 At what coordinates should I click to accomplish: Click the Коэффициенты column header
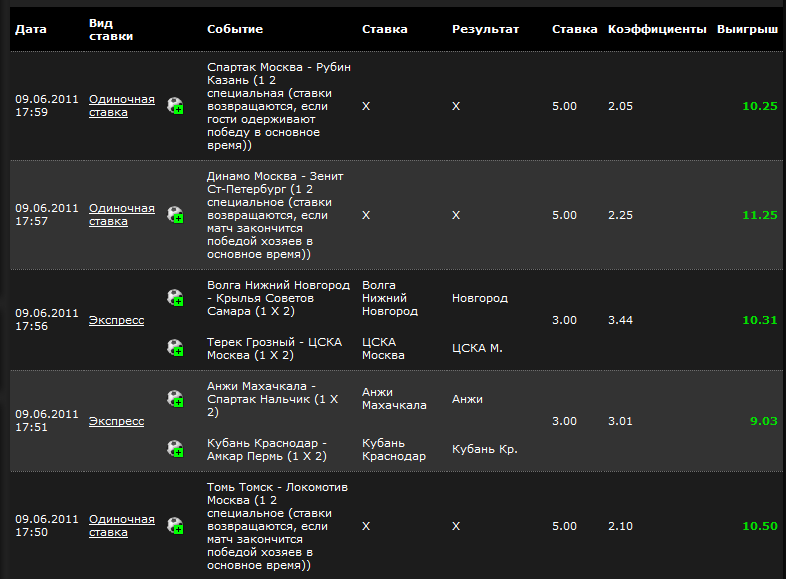pyautogui.click(x=657, y=29)
